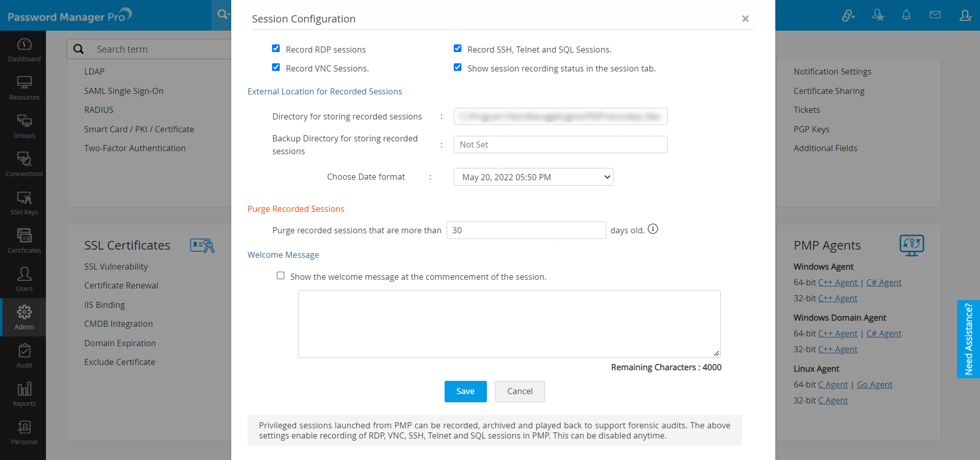Toggle Record VNC Sessions checkbox
This screenshot has height=460, width=980.
276,67
